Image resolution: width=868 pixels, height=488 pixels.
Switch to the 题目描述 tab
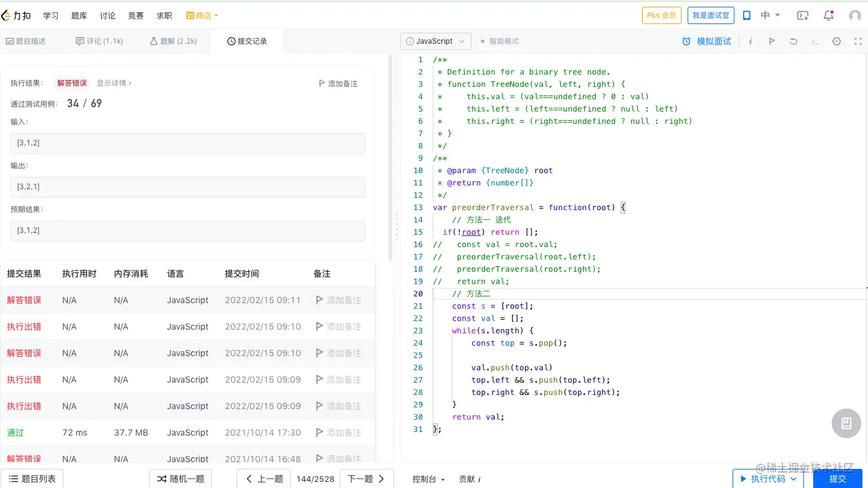pyautogui.click(x=26, y=41)
